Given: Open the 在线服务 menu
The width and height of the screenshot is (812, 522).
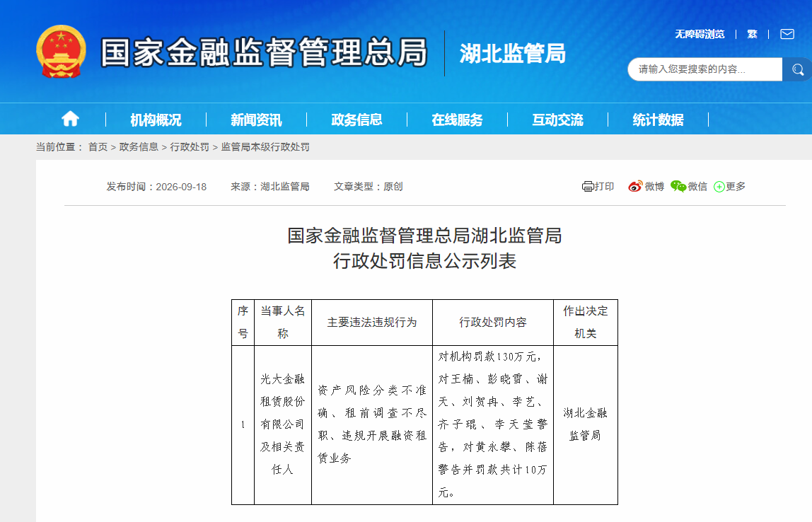Looking at the screenshot, I should (457, 120).
